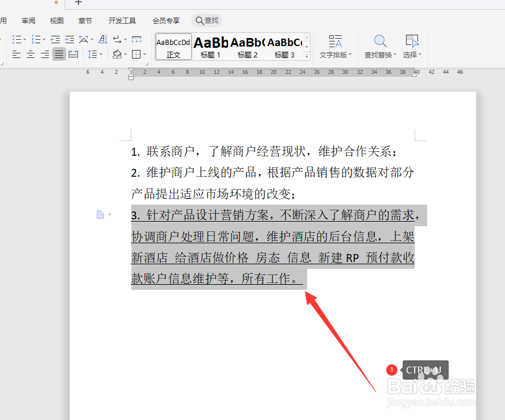
Task: Open the 开发工具 ribbon tab
Action: pos(122,20)
